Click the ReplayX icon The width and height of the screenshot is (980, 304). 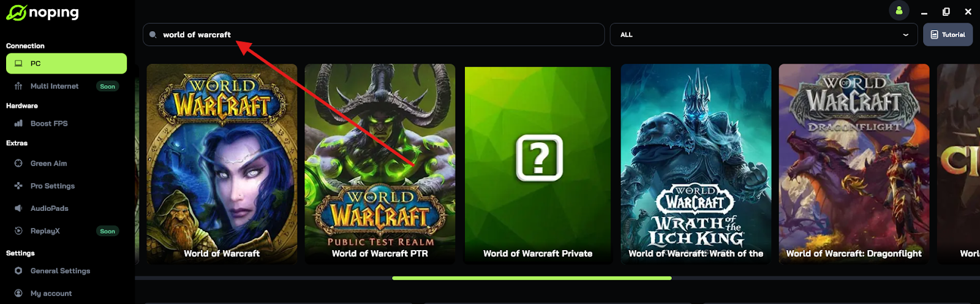(18, 231)
